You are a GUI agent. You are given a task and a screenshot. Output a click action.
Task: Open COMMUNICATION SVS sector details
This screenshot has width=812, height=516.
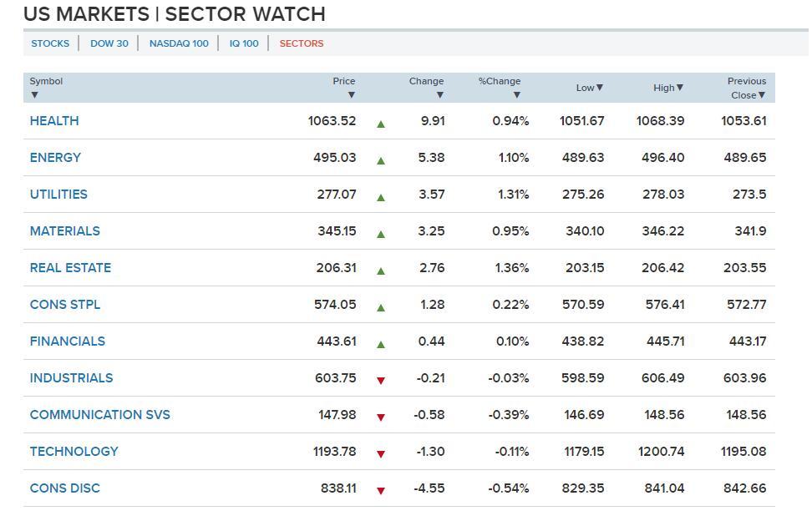[x=99, y=415]
